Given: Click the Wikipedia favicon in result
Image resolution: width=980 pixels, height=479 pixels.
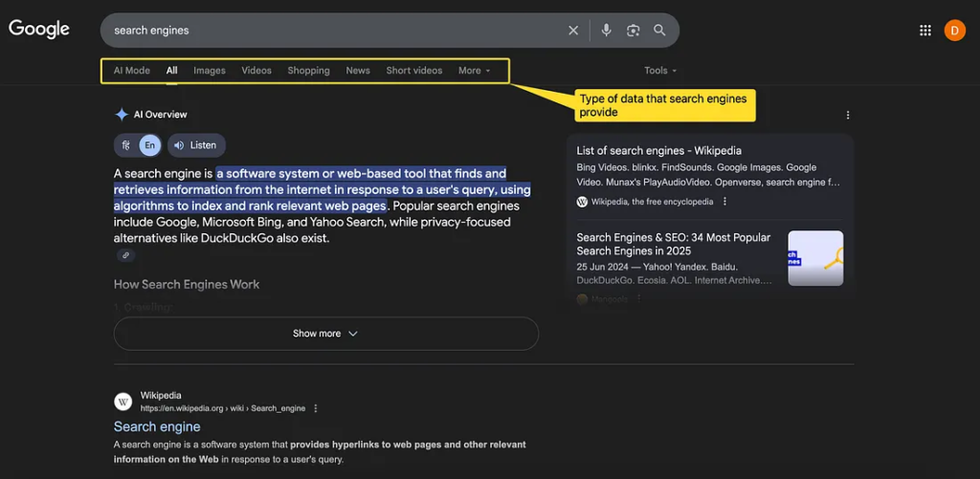Looking at the screenshot, I should [x=123, y=402].
